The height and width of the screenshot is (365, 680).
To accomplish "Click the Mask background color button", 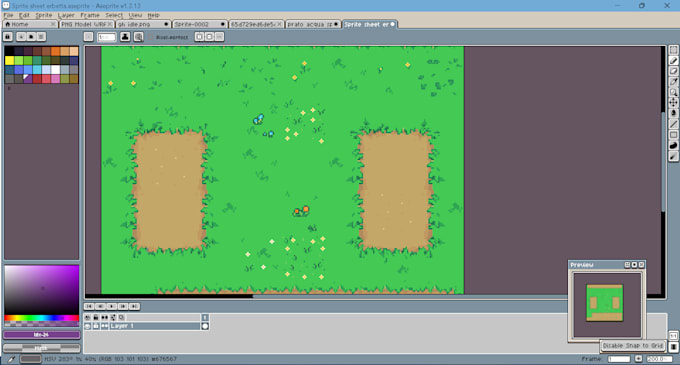I will click(x=42, y=348).
